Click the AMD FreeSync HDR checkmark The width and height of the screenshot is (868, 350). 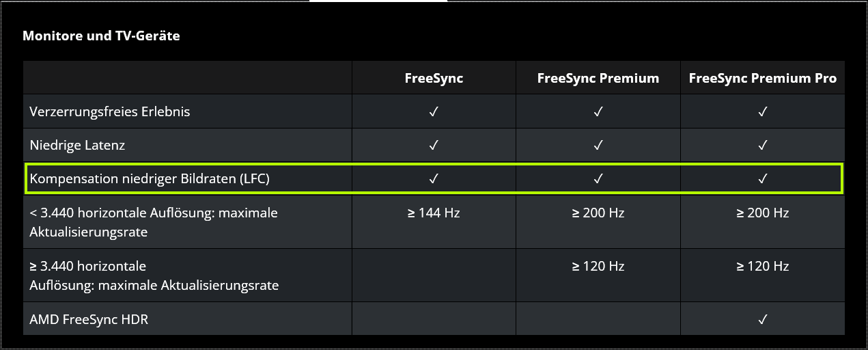point(763,319)
